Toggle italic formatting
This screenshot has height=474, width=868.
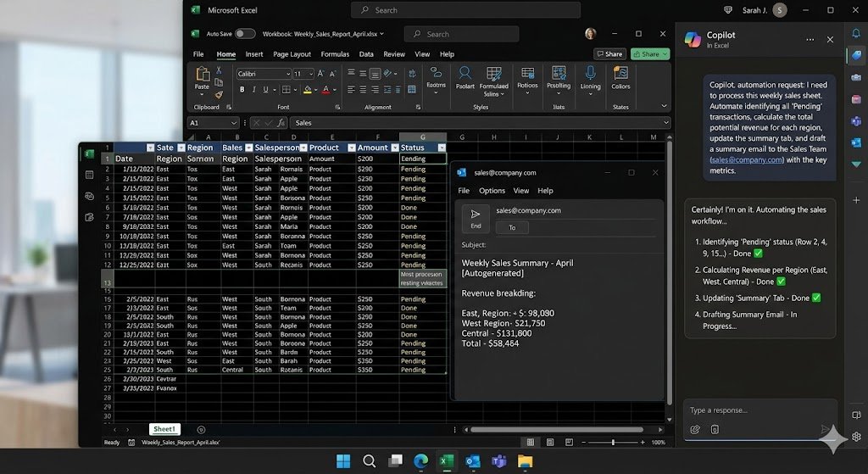click(253, 90)
